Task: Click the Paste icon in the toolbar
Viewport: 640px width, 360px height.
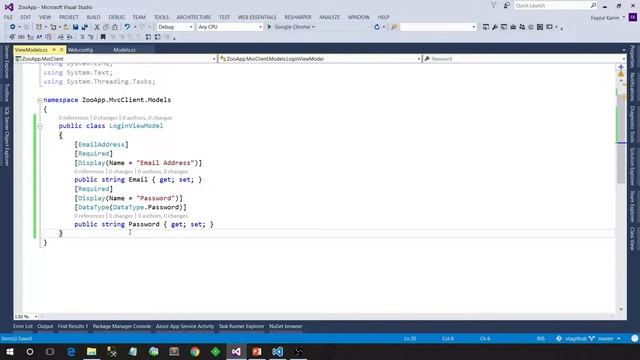Action: [115, 27]
